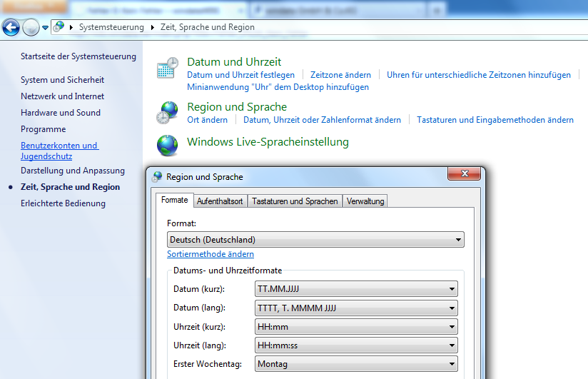Navigate to Systemsteuerung in breadcrumb
Viewport: 588px width, 379px height.
point(111,27)
